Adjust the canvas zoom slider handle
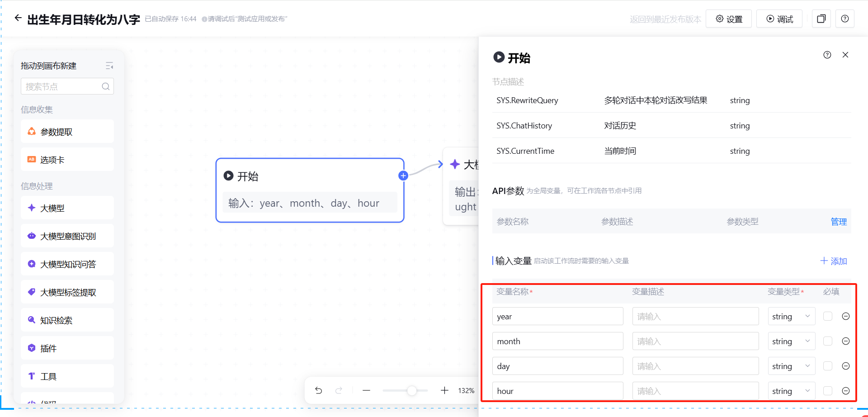 pos(411,390)
